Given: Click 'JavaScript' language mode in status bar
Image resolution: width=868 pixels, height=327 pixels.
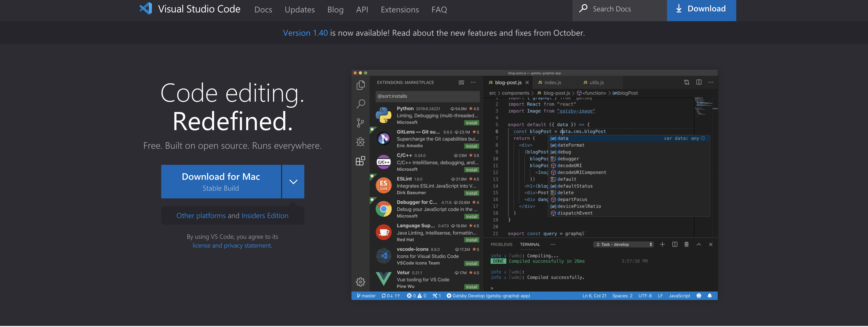Looking at the screenshot, I should 679,296.
